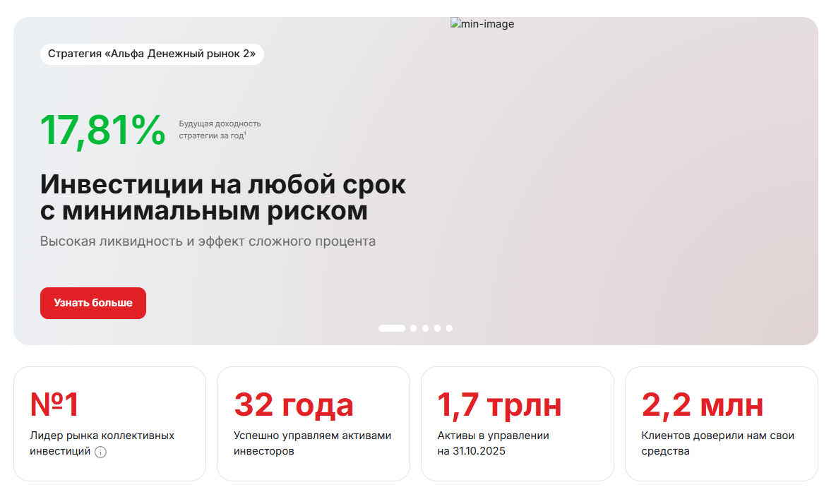Select the second carousel dot
836x504 pixels.
[x=413, y=328]
